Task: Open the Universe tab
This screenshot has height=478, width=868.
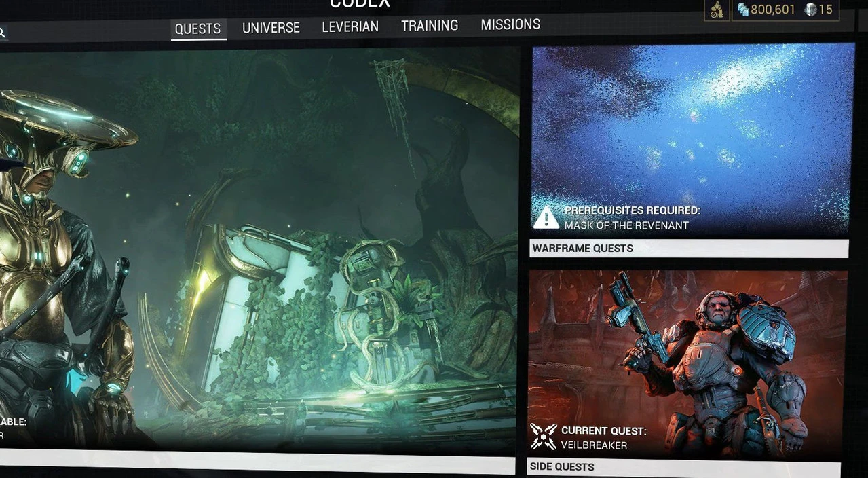Action: pyautogui.click(x=271, y=28)
